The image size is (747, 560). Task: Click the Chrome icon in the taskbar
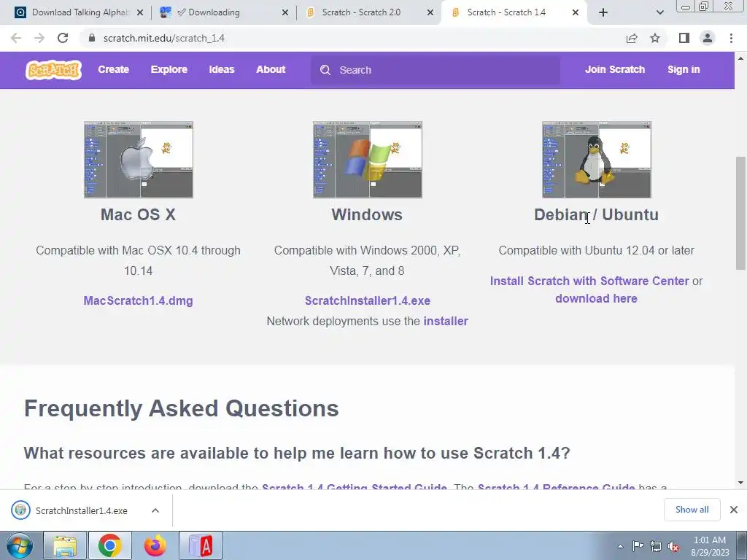(110, 545)
